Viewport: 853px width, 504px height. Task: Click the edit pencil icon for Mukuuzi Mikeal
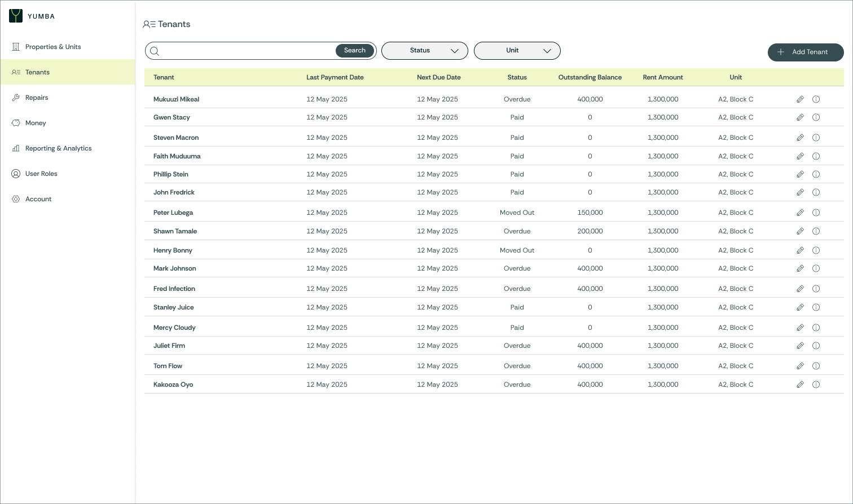(x=800, y=99)
